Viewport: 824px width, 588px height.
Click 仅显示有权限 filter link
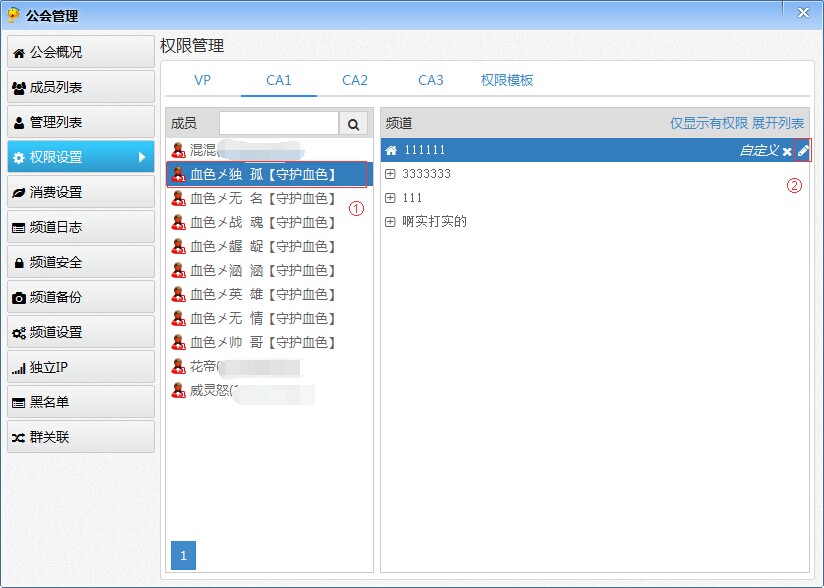(708, 123)
